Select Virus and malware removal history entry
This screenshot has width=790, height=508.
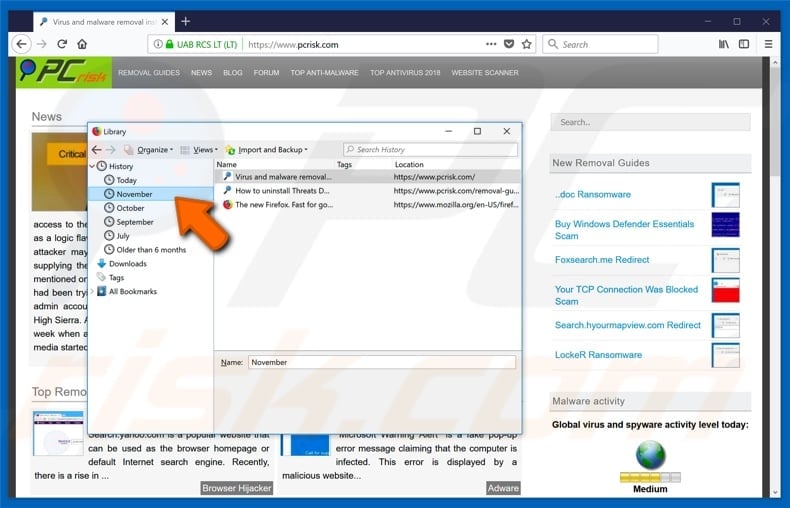click(x=368, y=177)
